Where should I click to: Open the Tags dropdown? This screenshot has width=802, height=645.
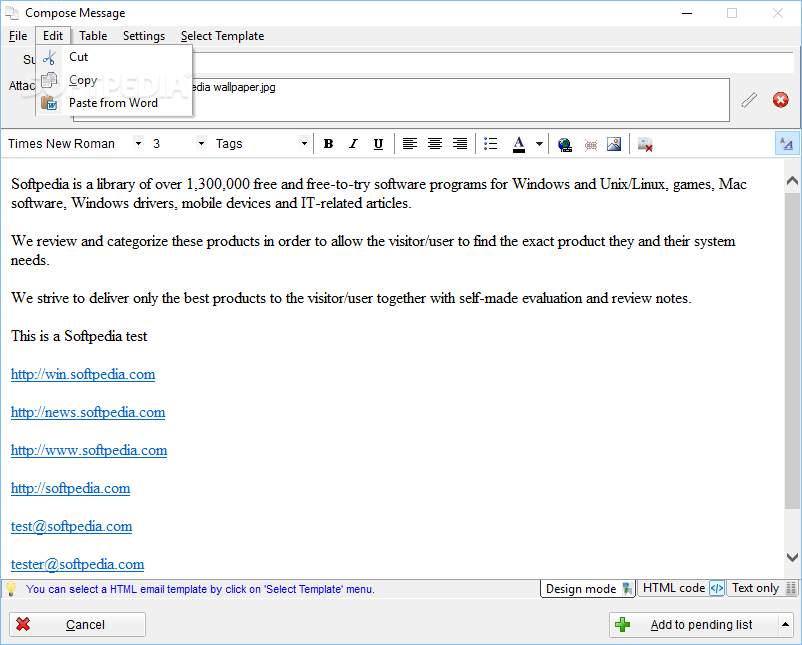pos(304,144)
